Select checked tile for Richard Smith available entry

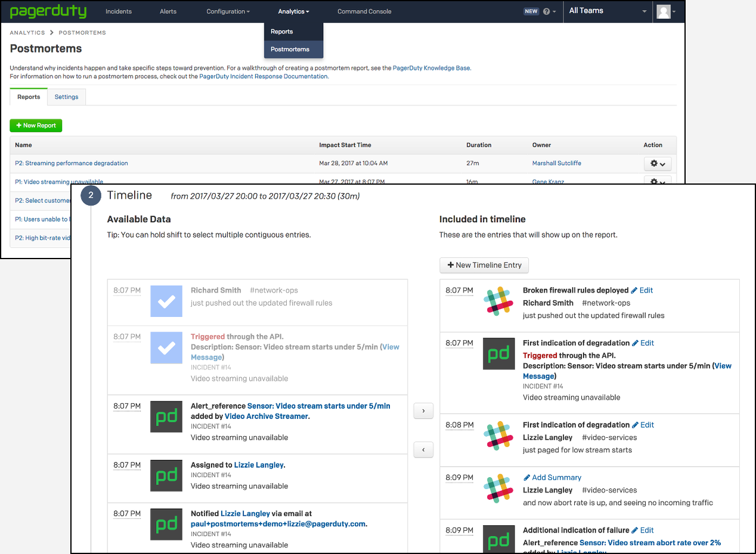point(166,301)
